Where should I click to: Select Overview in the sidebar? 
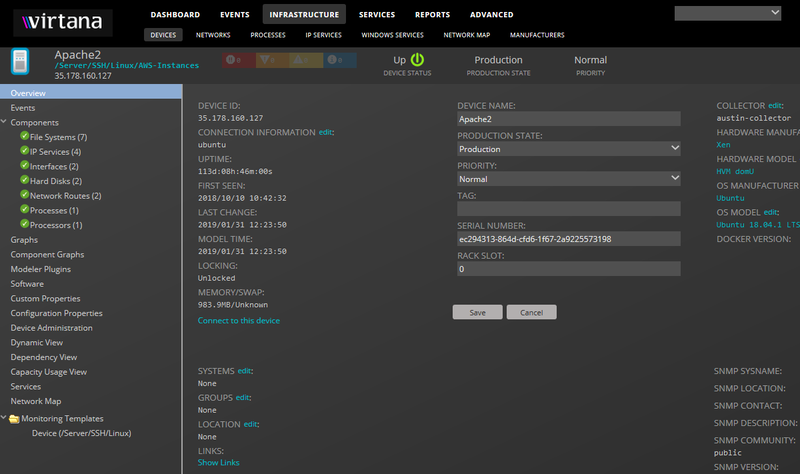[91, 93]
